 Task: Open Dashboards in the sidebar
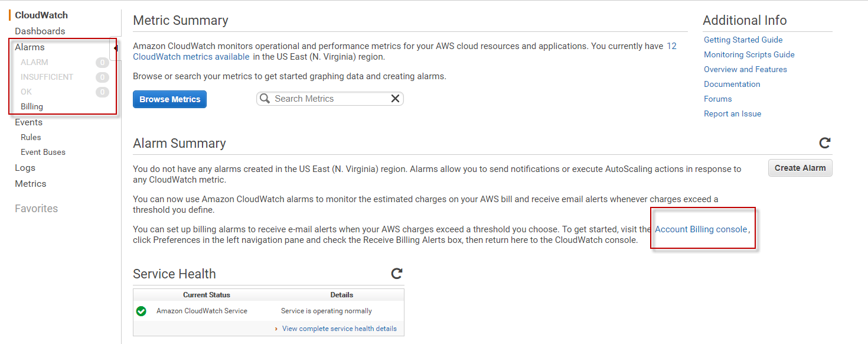40,31
